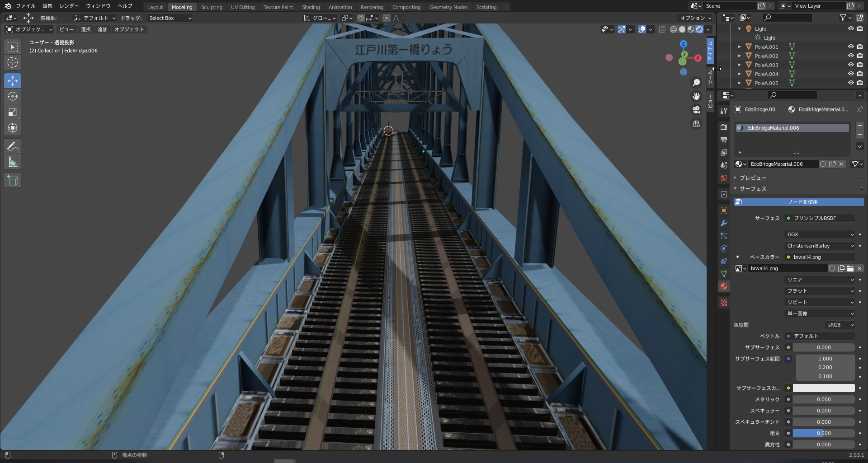This screenshot has width=868, height=463.
Task: Choose the Annotate pencil tool
Action: pos(13,146)
